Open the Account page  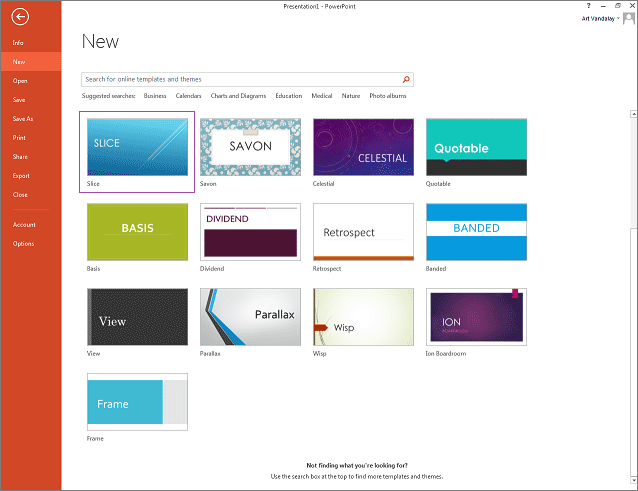tap(24, 225)
